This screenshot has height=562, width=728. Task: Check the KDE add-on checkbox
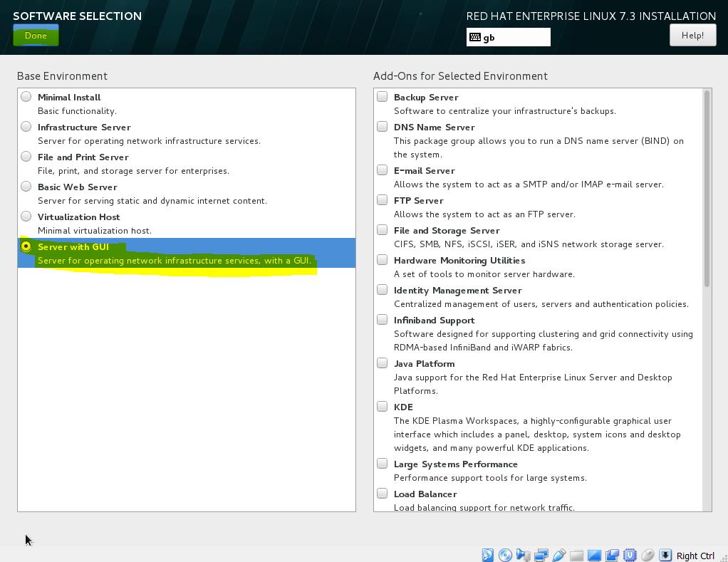click(382, 407)
